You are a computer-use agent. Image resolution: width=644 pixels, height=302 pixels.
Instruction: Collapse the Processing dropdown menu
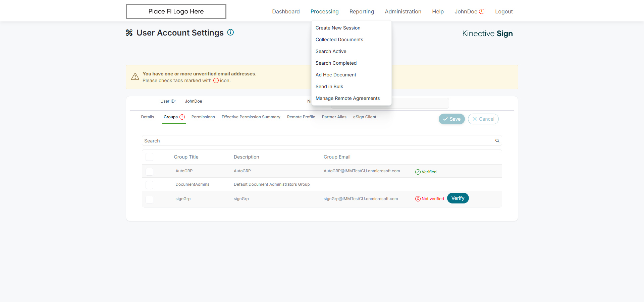point(324,11)
